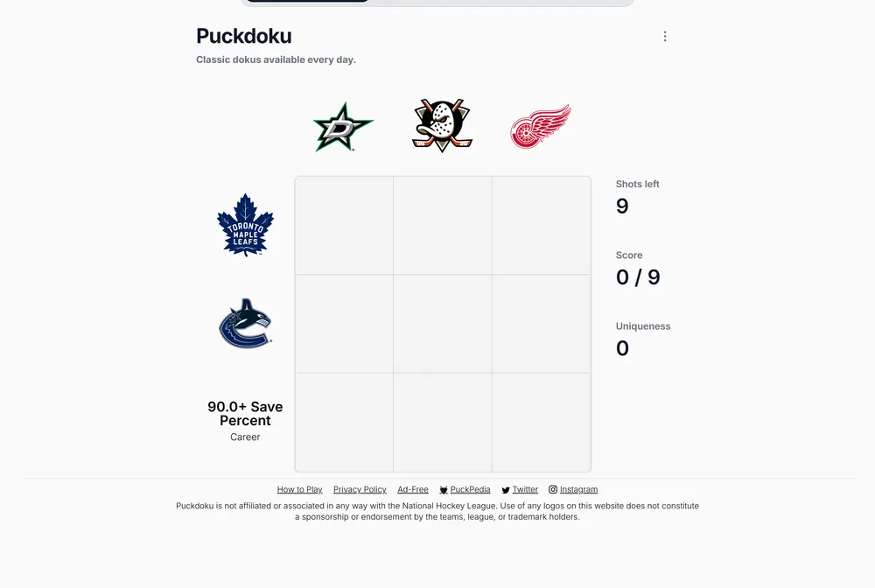Select the Maple Leafs and Red Wings cell
This screenshot has width=875, height=588.
pos(542,226)
